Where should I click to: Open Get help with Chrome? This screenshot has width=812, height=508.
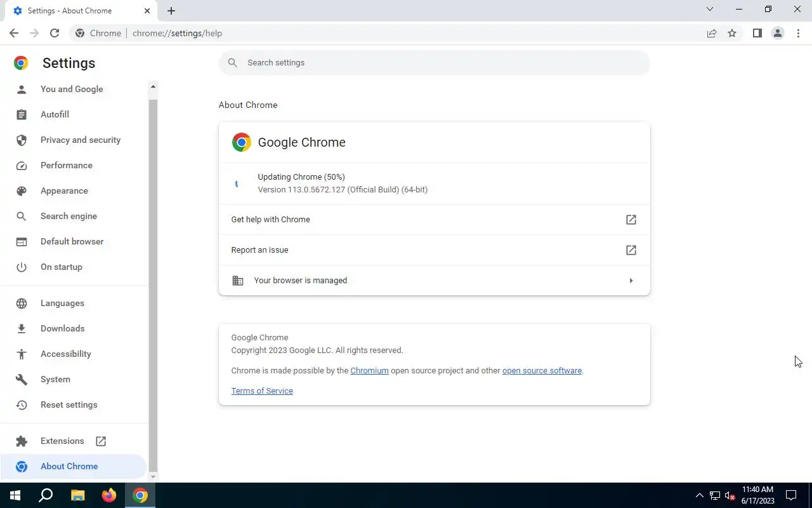[435, 220]
